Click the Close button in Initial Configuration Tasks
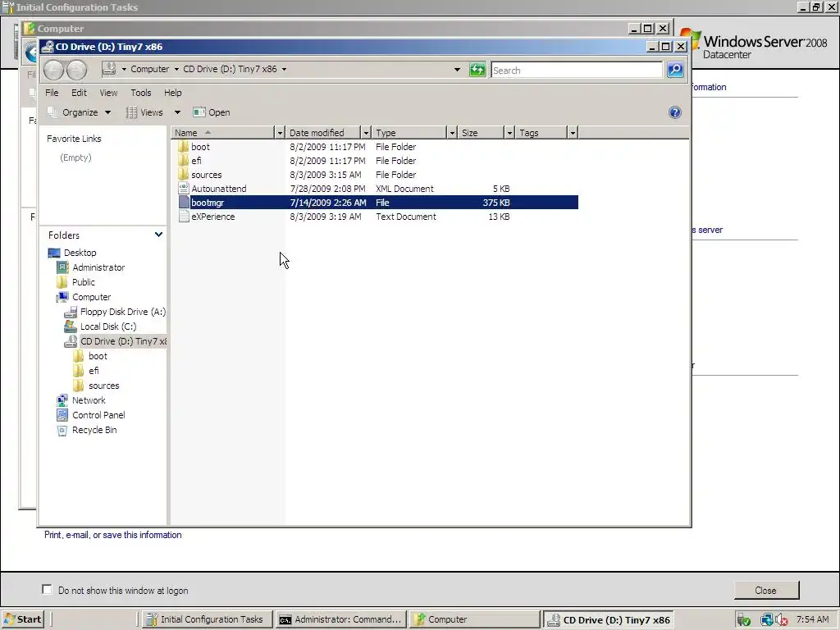The height and width of the screenshot is (630, 840). pos(766,590)
